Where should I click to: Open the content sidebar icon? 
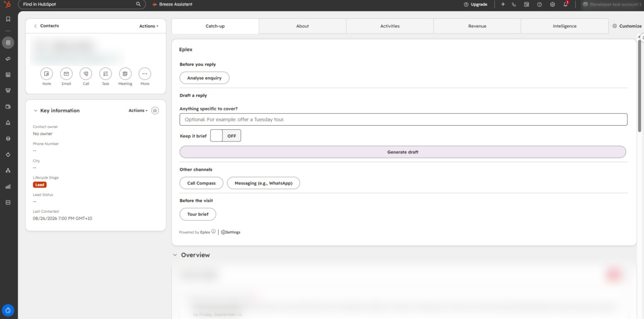coord(8,74)
